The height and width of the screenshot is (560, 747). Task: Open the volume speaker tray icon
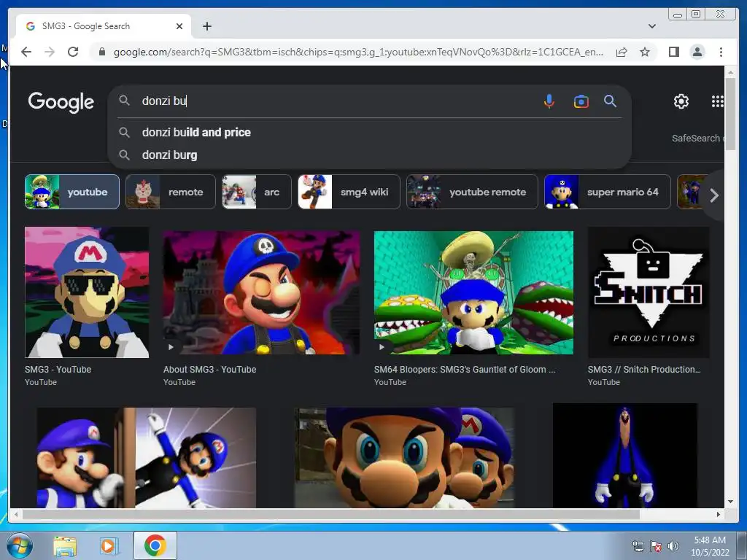coord(673,546)
